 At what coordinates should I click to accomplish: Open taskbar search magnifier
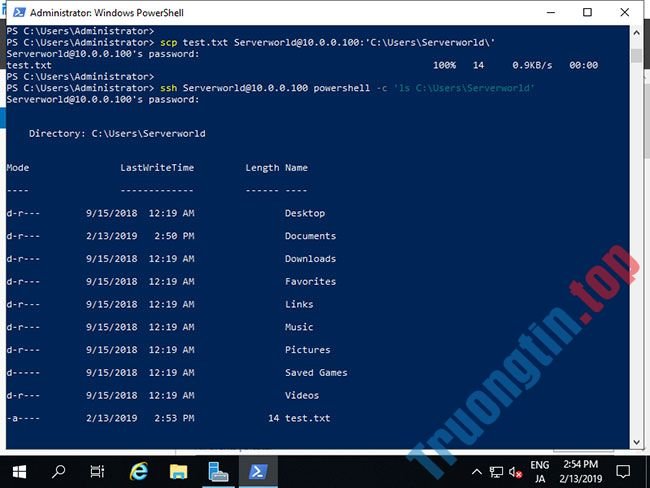point(58,471)
